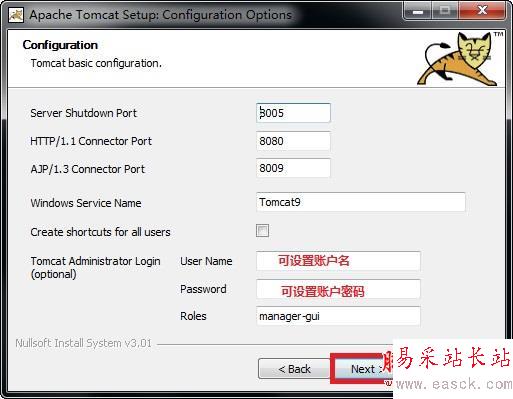This screenshot has height=399, width=513.
Task: Click the Tomcat basic configuration subtitle
Action: point(96,63)
